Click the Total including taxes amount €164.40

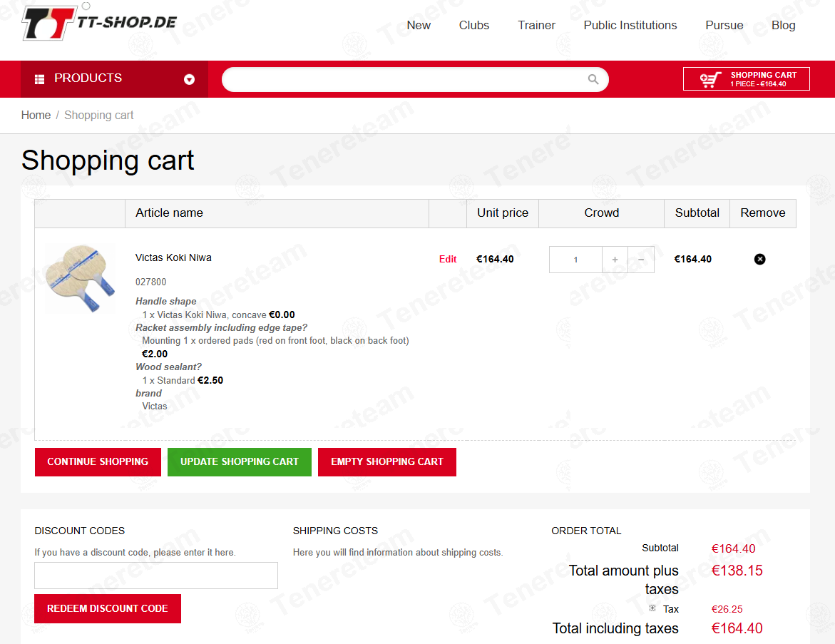tap(737, 628)
